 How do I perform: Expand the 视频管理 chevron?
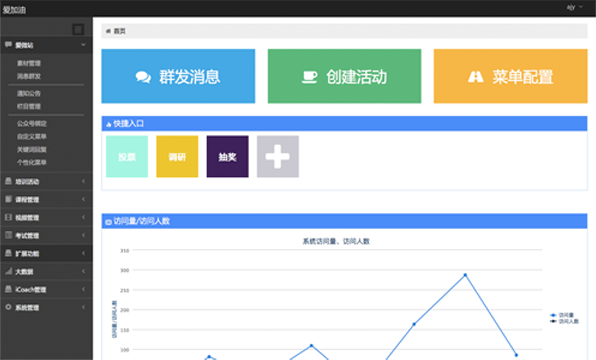83,217
